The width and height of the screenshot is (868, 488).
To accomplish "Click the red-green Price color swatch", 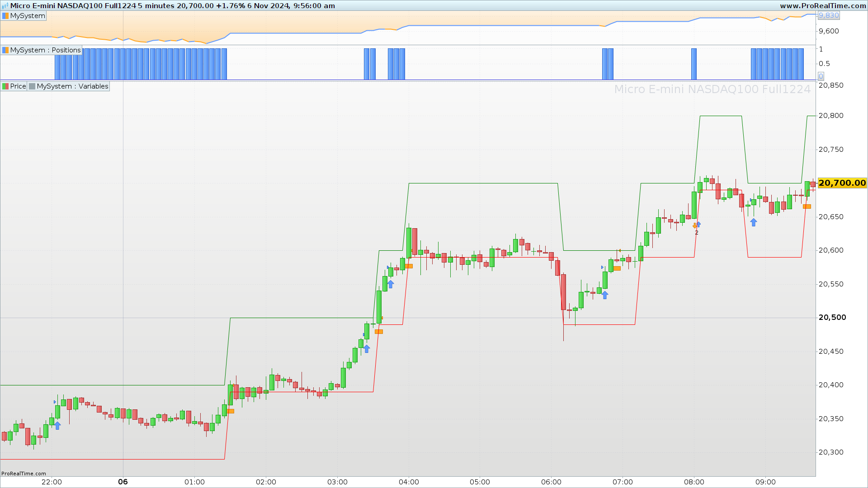I will click(x=5, y=86).
